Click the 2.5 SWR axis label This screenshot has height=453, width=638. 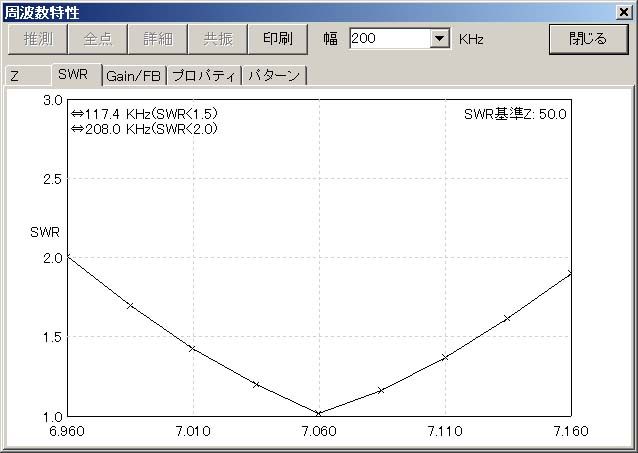(x=53, y=179)
